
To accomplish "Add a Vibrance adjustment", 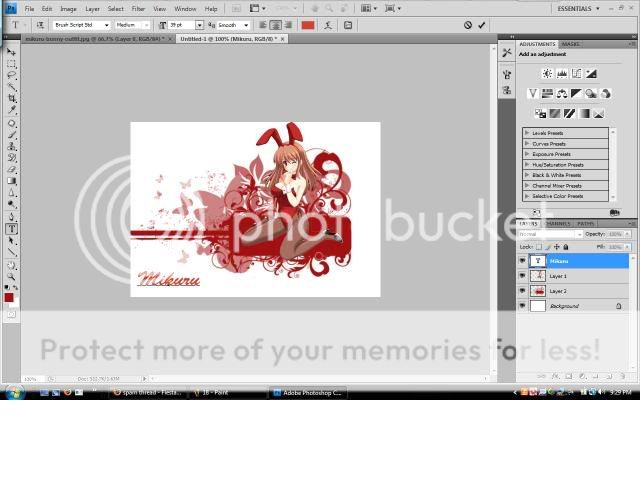I will pyautogui.click(x=532, y=93).
